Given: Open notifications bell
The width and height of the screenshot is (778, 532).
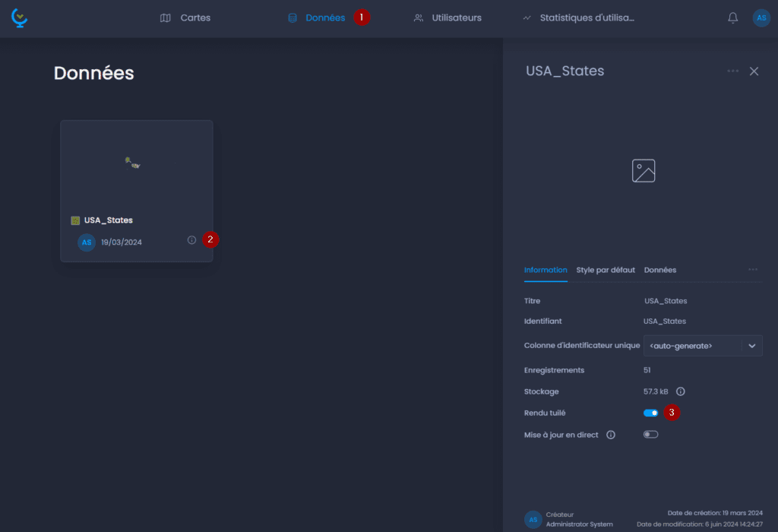Looking at the screenshot, I should point(732,18).
